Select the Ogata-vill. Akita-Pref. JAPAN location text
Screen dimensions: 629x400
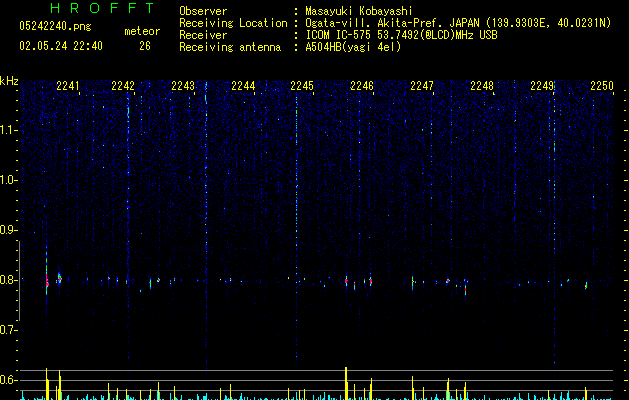[458, 23]
